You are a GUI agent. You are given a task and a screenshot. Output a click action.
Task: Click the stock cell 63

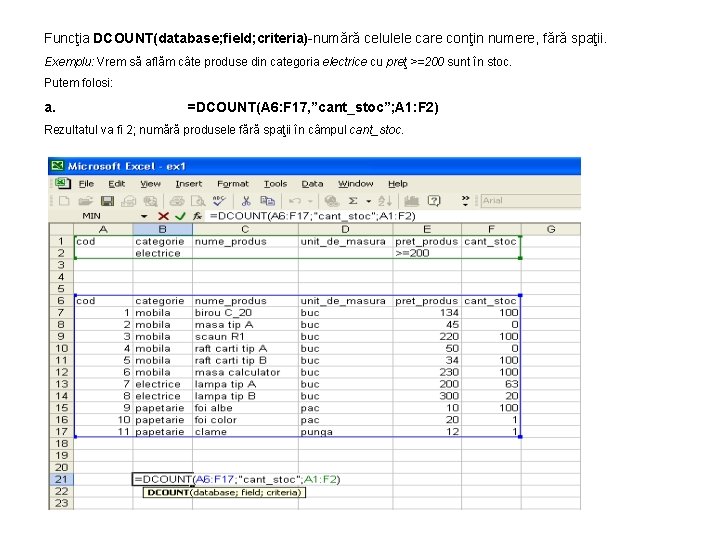(x=491, y=384)
